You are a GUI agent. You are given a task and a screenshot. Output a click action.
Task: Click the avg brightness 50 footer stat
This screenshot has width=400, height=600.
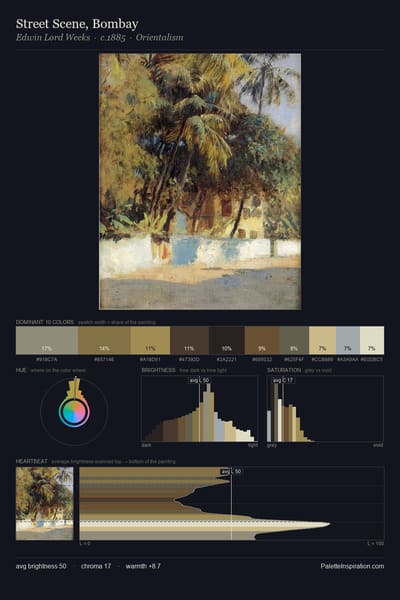(x=41, y=566)
